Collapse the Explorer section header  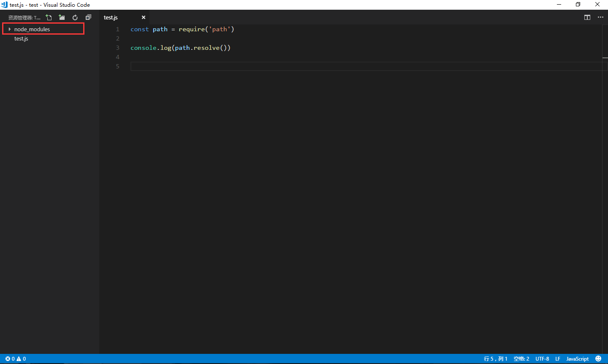pyautogui.click(x=23, y=17)
